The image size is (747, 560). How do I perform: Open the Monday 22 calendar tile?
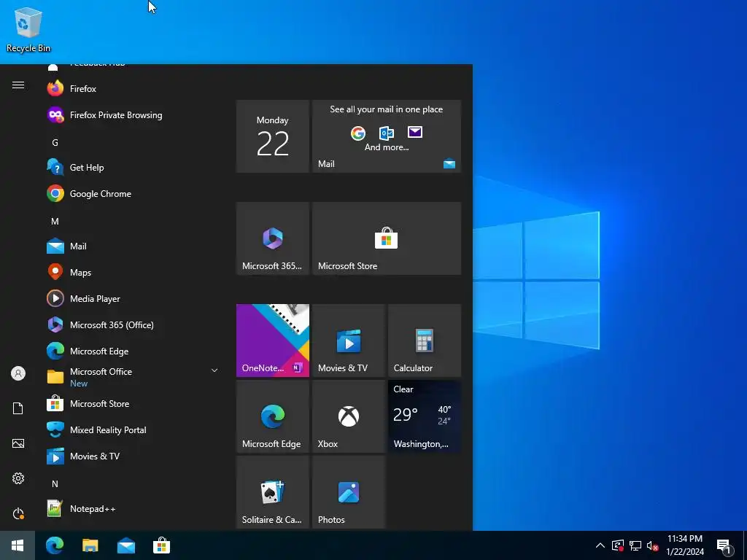pos(273,136)
